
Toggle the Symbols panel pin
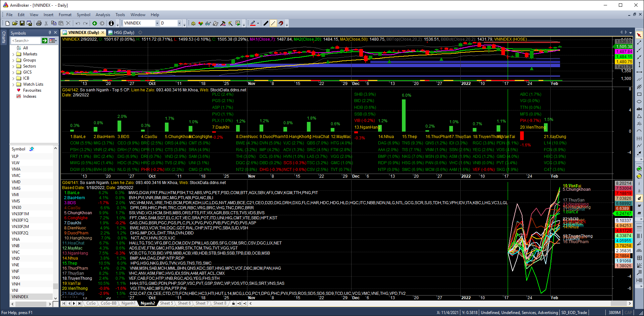click(50, 33)
